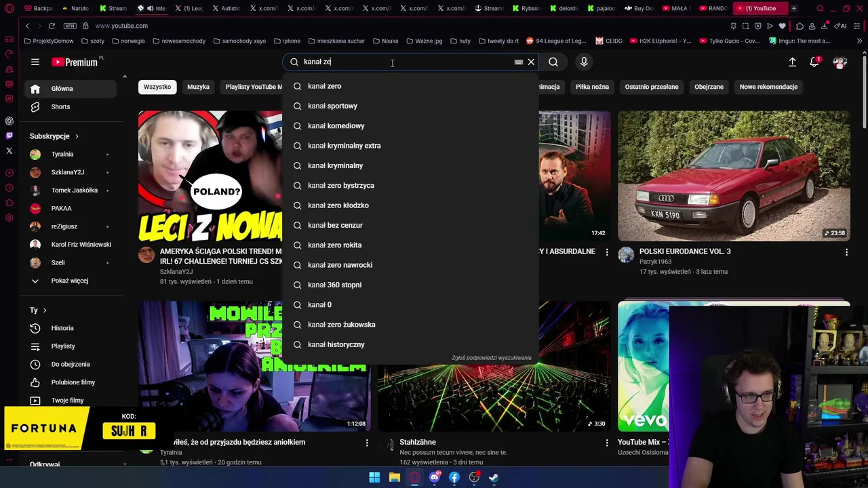Image resolution: width=868 pixels, height=488 pixels.
Task: Choose suggestion 'kanał zero rokita'
Action: (410, 245)
